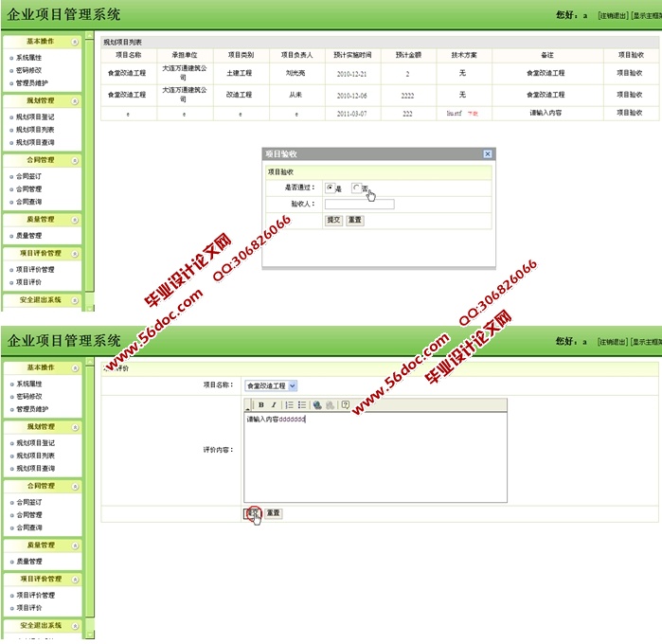Click the red 下载 link beside liu.rtf
The image size is (662, 644).
tap(473, 114)
